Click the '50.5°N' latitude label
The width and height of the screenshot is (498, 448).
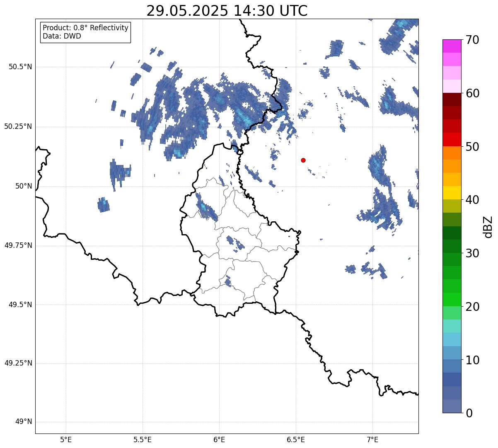(x=20, y=67)
